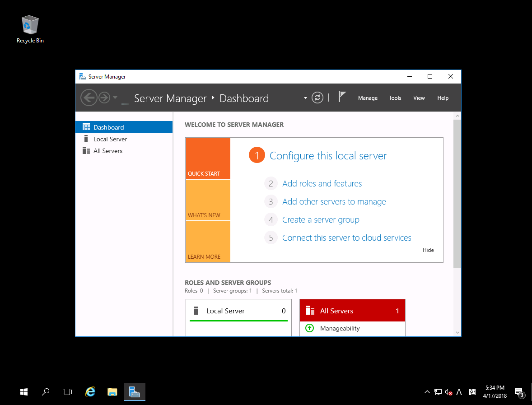Open the Notifications flag
532x405 pixels.
(342, 97)
